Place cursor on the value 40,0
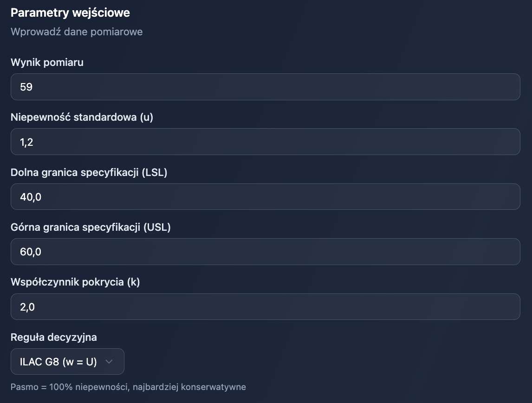The image size is (532, 403). tap(31, 197)
